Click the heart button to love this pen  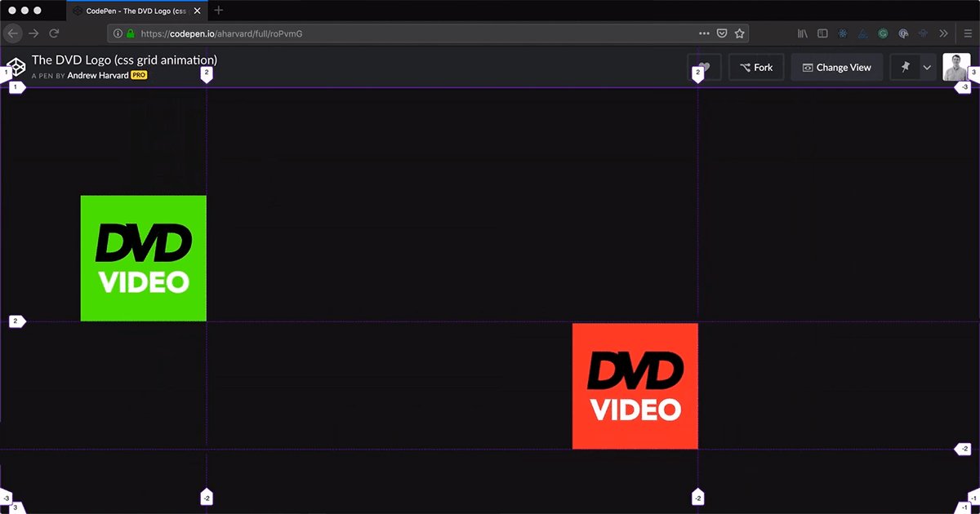pos(704,67)
